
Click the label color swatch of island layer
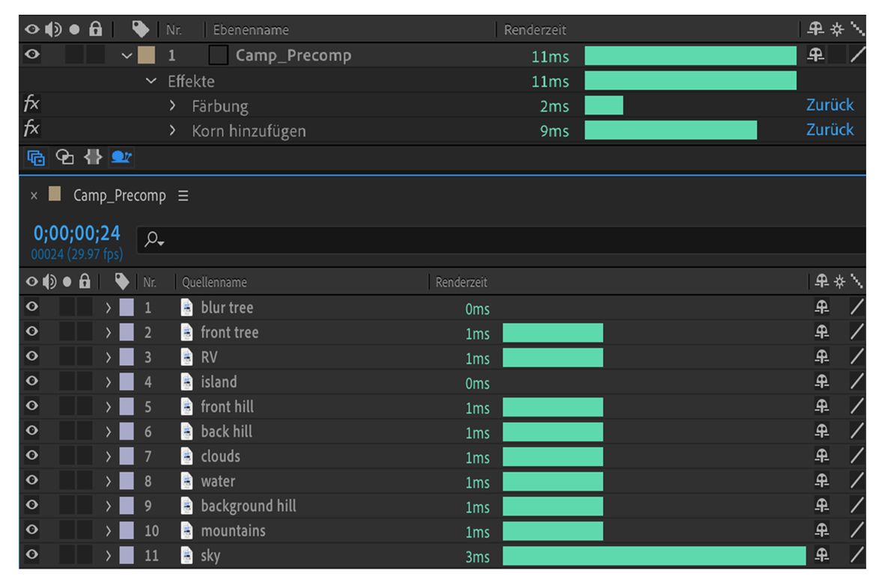coord(127,382)
